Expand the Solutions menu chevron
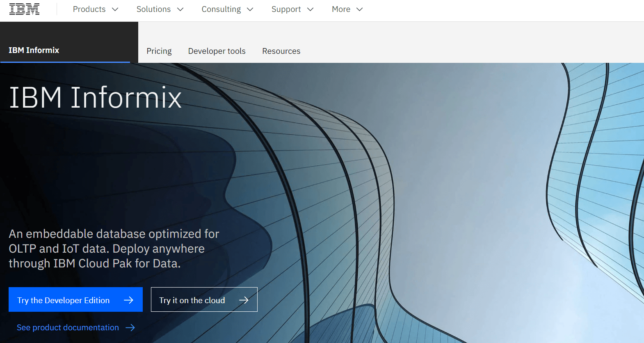Screen dimensions: 644x343 pos(180,9)
